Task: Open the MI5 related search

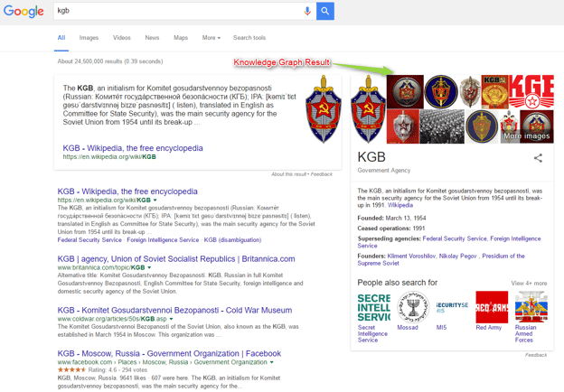Action: pos(452,311)
